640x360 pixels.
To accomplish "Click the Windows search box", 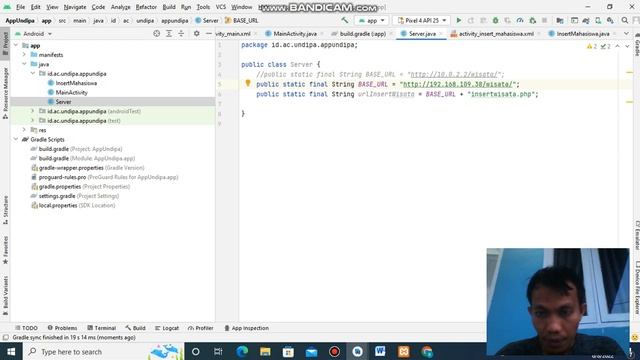I will [x=104, y=351].
